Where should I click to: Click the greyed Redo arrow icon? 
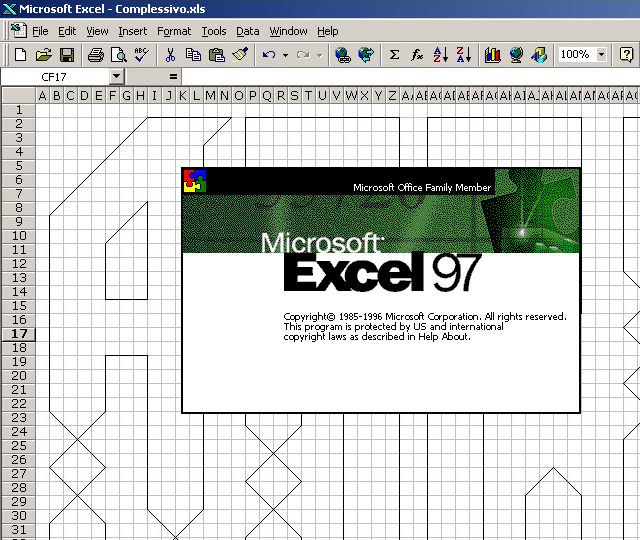[303, 54]
